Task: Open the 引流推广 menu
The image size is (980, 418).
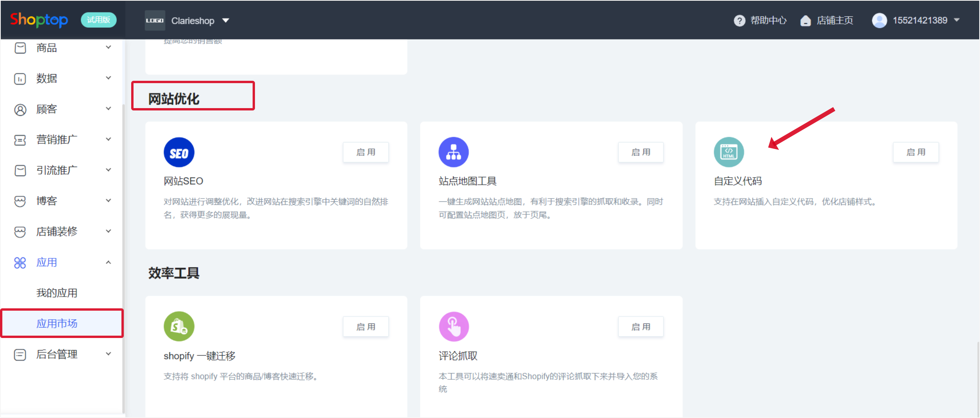Action: pos(57,170)
